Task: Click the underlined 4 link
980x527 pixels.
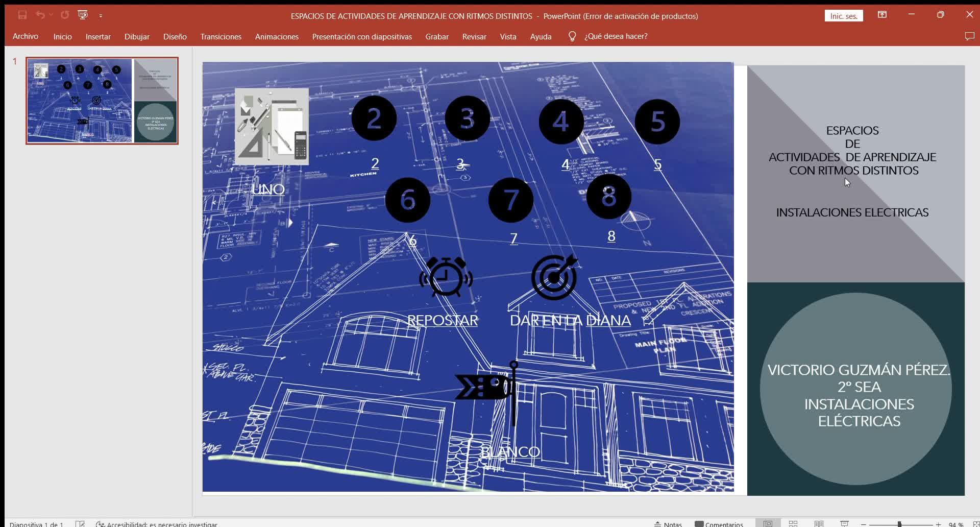Action: 566,164
